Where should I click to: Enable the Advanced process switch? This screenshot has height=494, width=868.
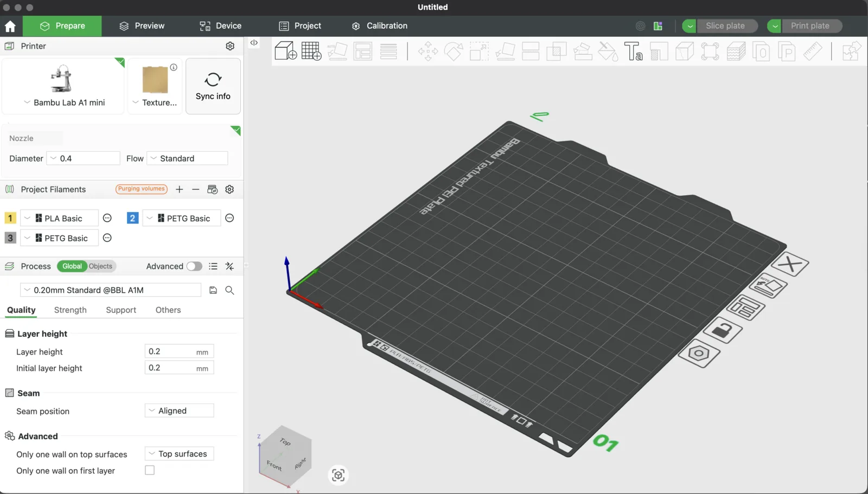point(194,266)
